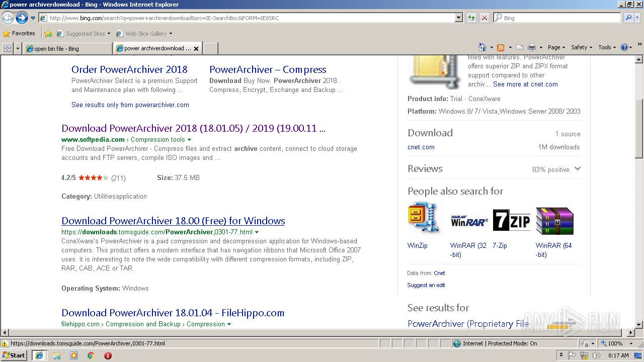Open 'Download PowerArchiver 18.01.04 - FileHippo.com'
The height and width of the screenshot is (362, 644).
[x=173, y=313]
